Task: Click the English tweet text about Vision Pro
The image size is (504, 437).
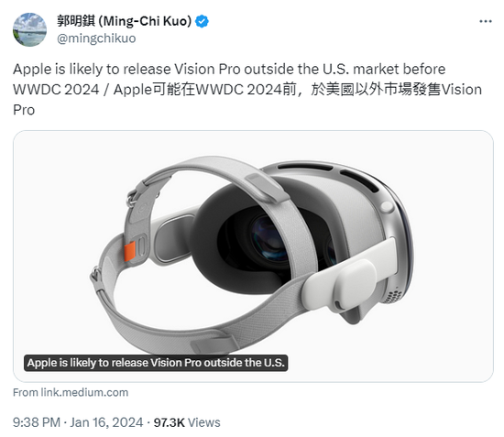Action: point(229,69)
